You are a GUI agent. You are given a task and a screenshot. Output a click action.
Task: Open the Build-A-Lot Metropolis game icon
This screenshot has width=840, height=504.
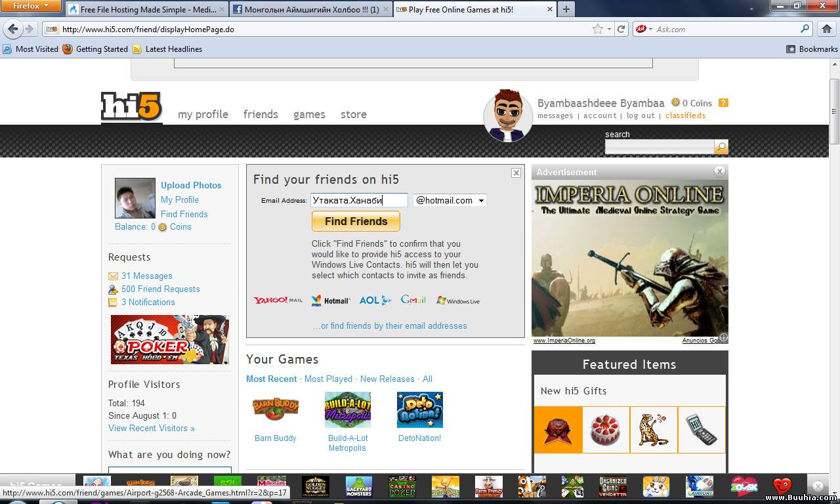348,409
